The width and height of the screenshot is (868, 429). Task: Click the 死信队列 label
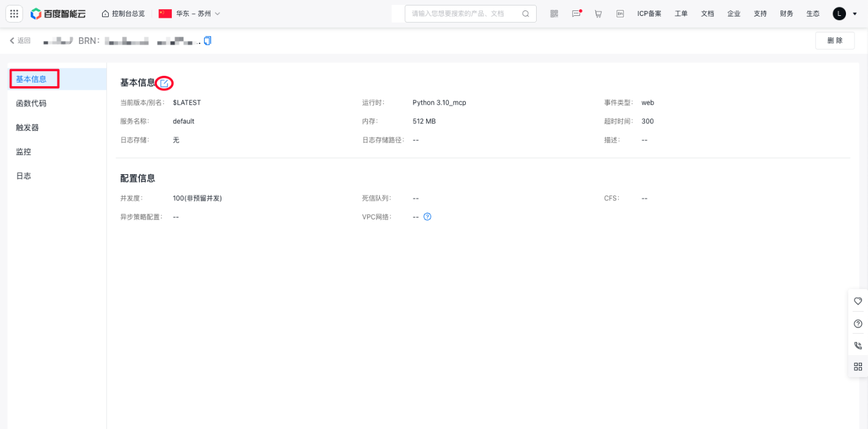pos(377,199)
